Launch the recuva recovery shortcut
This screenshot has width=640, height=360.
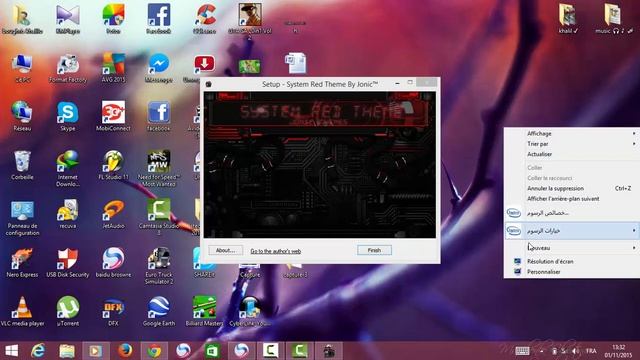(68, 214)
